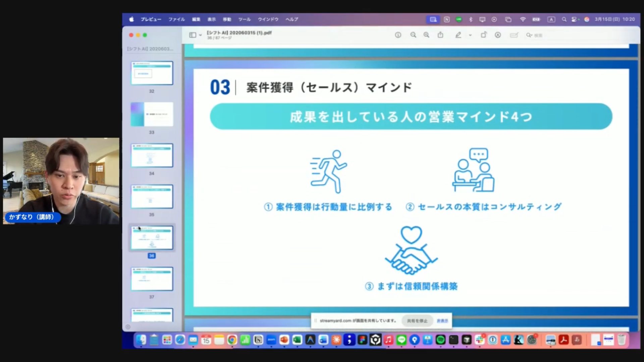Open the ツール menu

tap(244, 19)
